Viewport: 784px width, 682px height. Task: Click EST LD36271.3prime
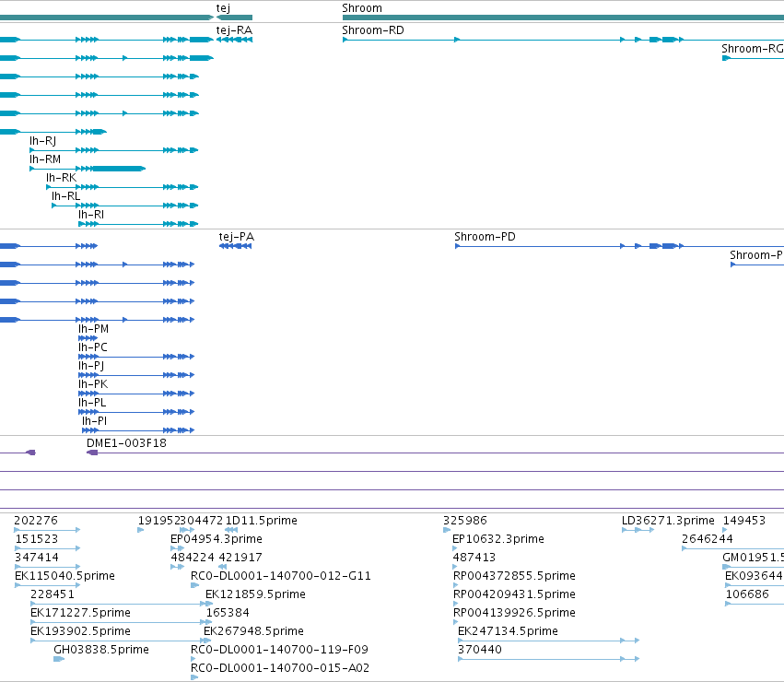(668, 521)
